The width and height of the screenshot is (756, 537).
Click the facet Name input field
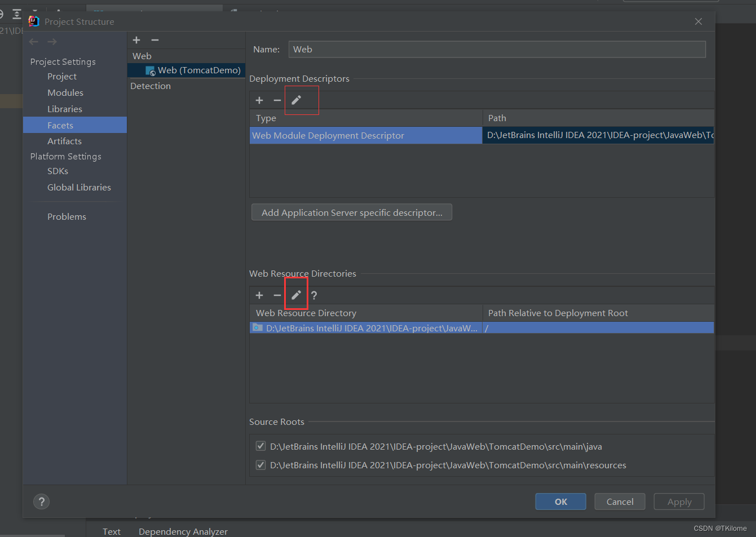pyautogui.click(x=497, y=49)
